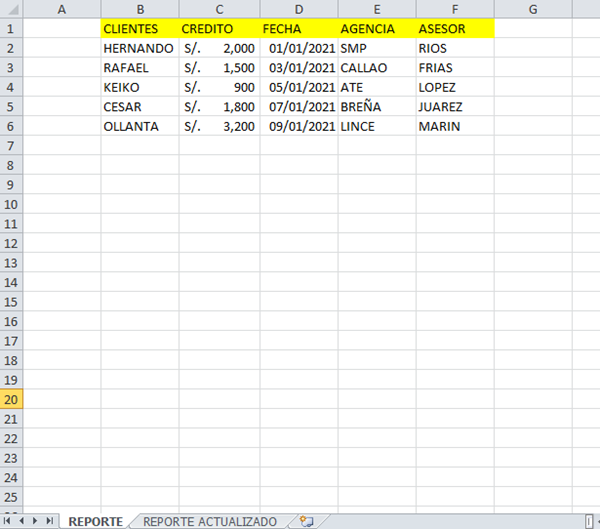600x529 pixels.
Task: Select row 1 header
Action: 11,28
